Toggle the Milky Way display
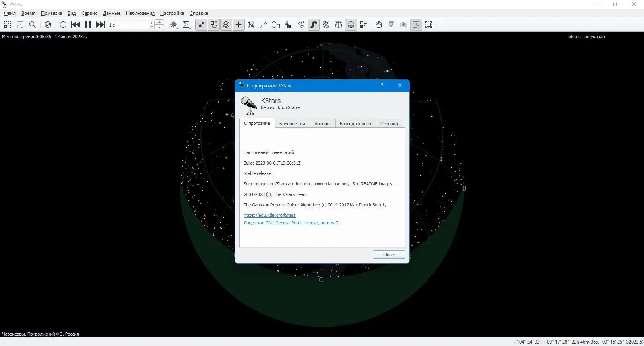The image size is (644, 346). pyautogui.click(x=314, y=25)
